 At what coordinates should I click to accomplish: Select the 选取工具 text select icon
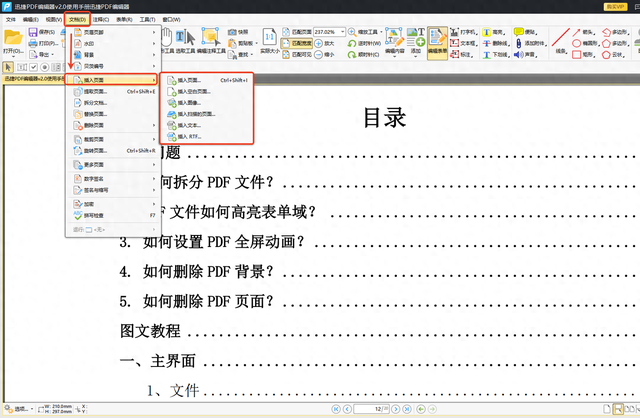(186, 38)
